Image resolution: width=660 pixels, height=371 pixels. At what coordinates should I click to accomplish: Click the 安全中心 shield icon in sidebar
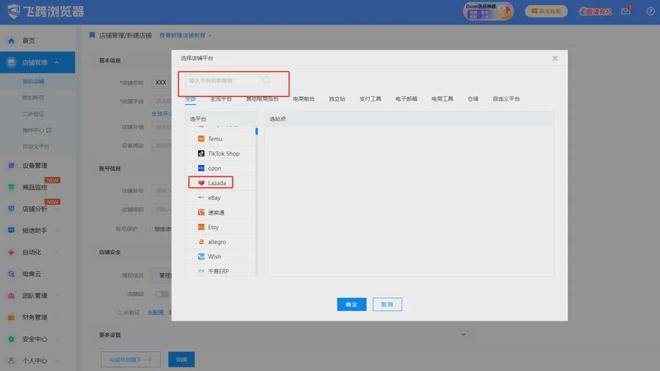pos(11,339)
